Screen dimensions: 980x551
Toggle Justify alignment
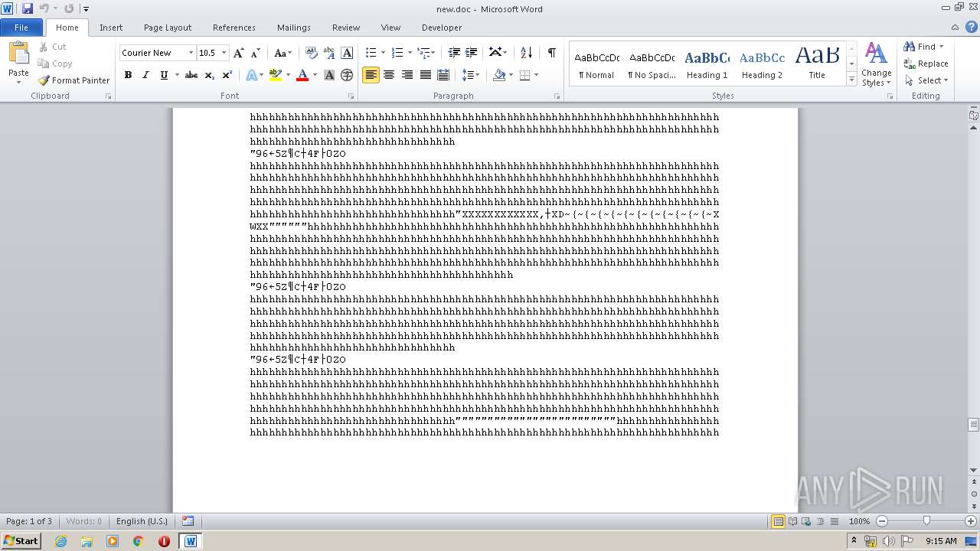425,75
